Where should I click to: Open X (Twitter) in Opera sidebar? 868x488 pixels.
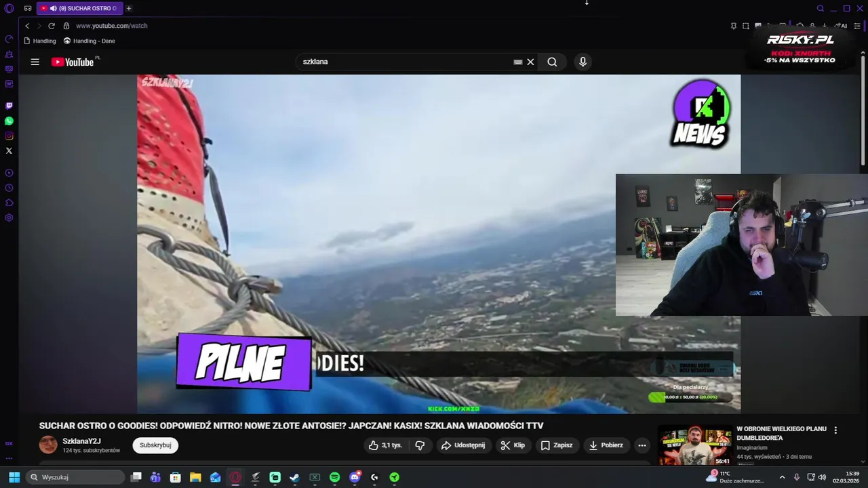[9, 150]
